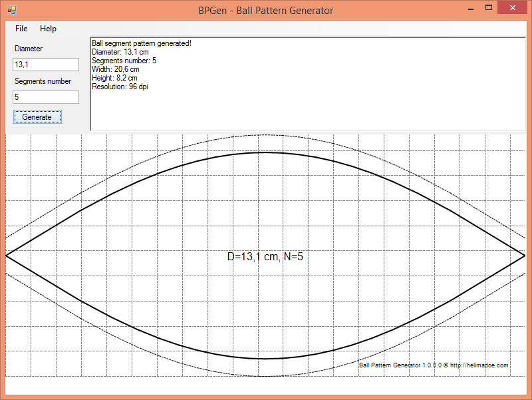Image resolution: width=532 pixels, height=400 pixels.
Task: Click the 'Resolution: 96 dpi' output line
Action: click(120, 87)
